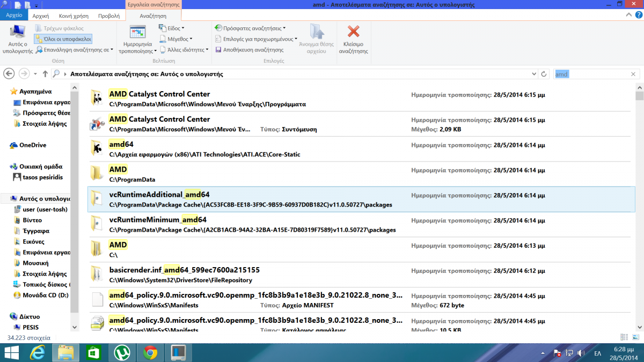Image resolution: width=644 pixels, height=362 pixels.
Task: Open the Recent searches dropdown
Action: click(x=250, y=28)
